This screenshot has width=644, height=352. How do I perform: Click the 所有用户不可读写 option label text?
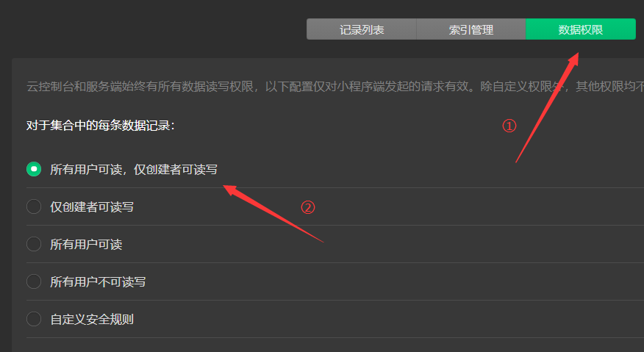(x=98, y=281)
